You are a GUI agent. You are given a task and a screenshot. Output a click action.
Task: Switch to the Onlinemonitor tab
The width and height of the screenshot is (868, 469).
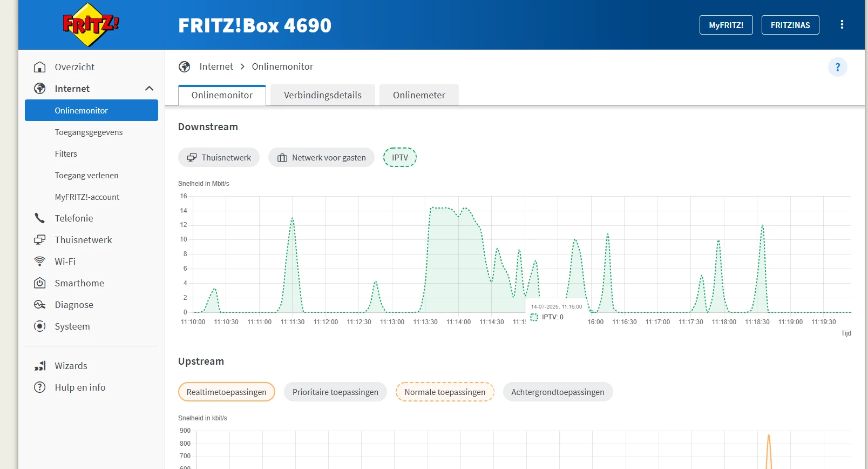[x=222, y=95]
